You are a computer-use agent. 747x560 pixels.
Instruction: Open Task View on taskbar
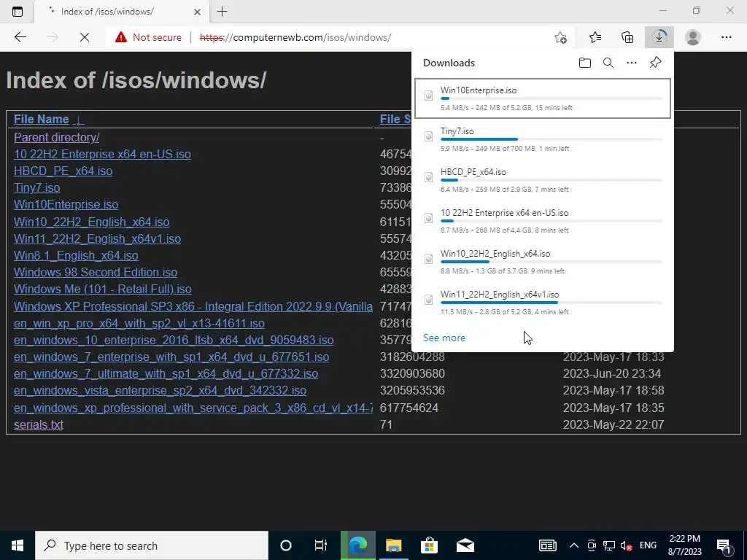(x=321, y=545)
